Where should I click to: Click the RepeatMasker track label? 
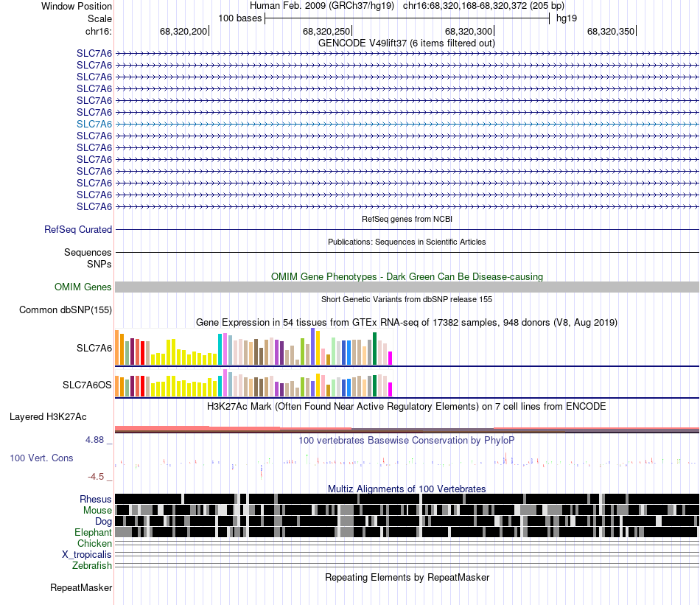tap(81, 587)
